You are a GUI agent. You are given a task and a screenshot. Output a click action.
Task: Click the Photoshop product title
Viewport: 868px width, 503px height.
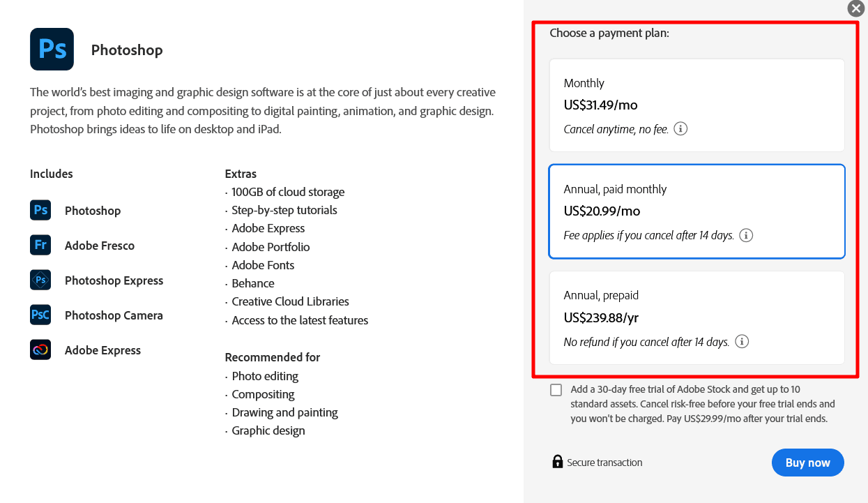click(127, 50)
